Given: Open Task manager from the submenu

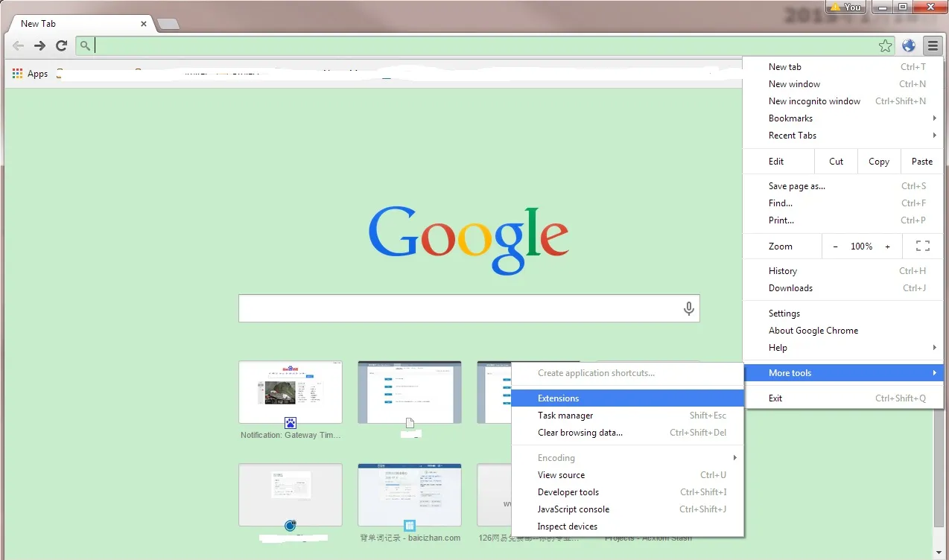Looking at the screenshot, I should [x=565, y=416].
